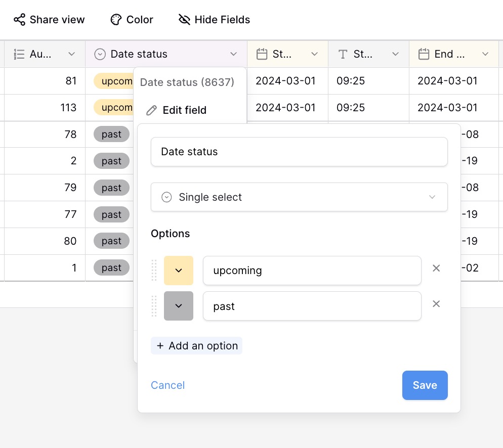Open the yellow color swatch for upcoming
Image resolution: width=503 pixels, height=448 pixels.
[179, 271]
